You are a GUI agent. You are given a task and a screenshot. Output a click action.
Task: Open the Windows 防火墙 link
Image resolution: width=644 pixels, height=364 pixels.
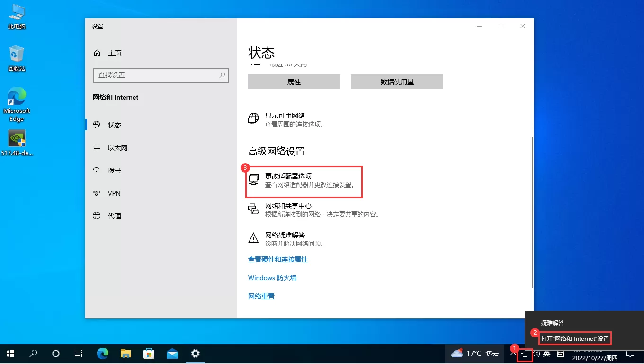272,278
